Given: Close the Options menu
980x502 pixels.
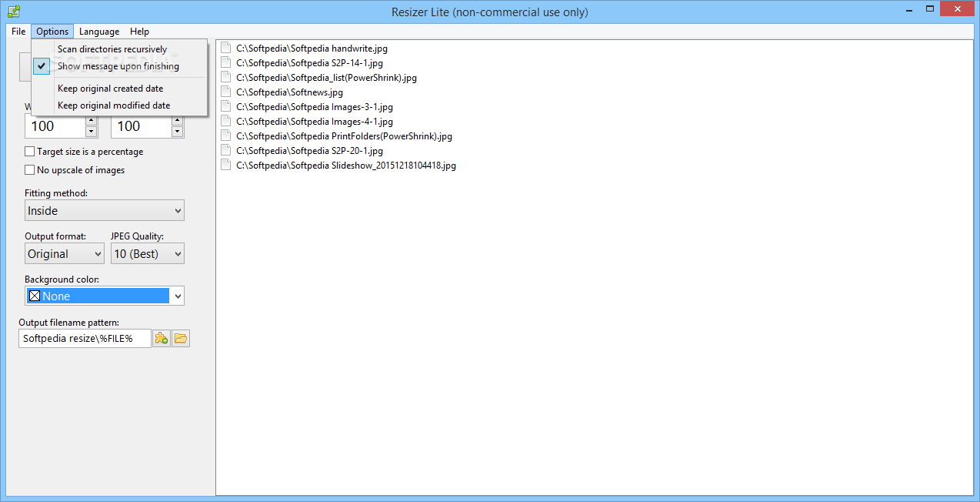Looking at the screenshot, I should coord(52,32).
